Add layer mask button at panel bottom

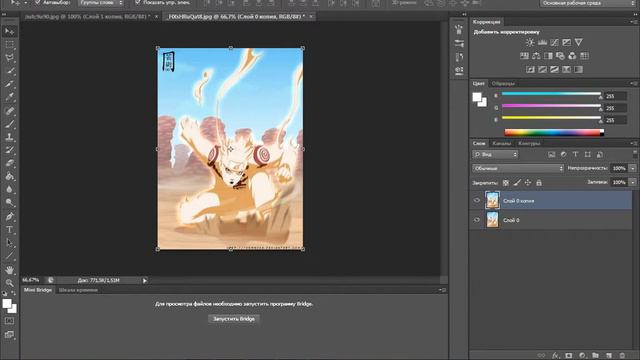pos(569,356)
